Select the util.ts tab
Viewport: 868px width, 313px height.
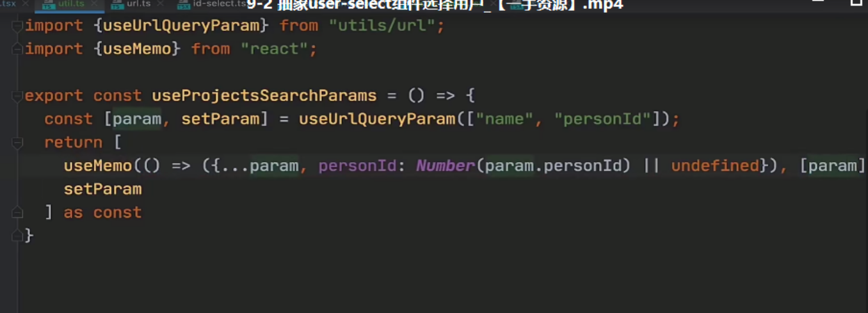(70, 4)
